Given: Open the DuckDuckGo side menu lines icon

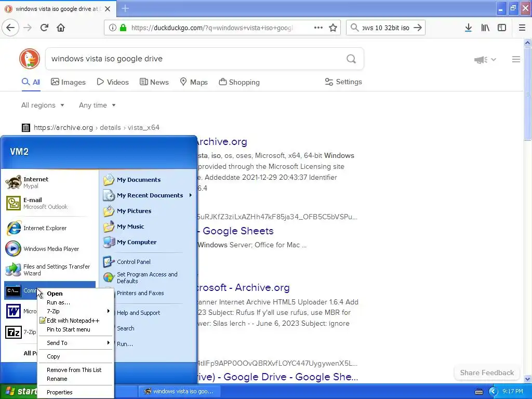Looking at the screenshot, I should point(516,59).
